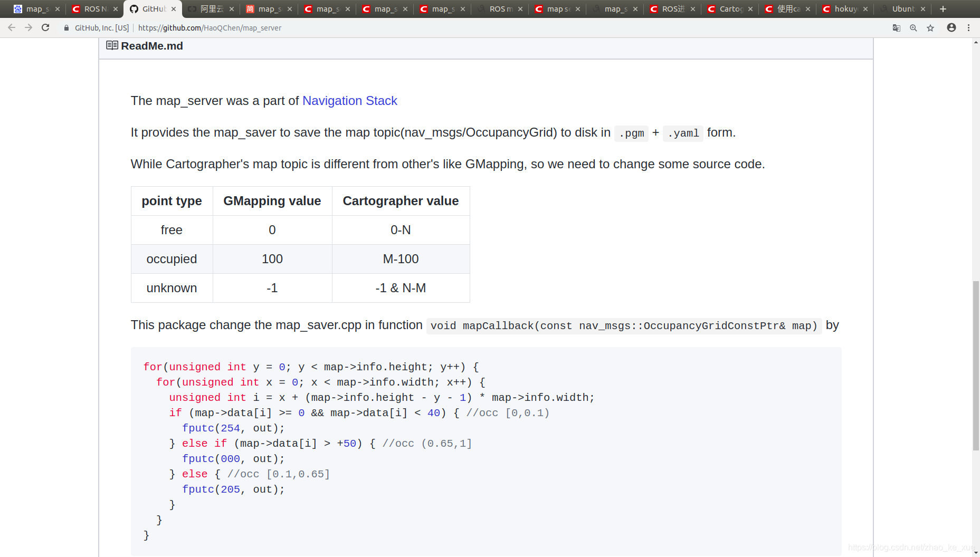Open Google Translate page icon
This screenshot has height=557, width=980.
896,28
